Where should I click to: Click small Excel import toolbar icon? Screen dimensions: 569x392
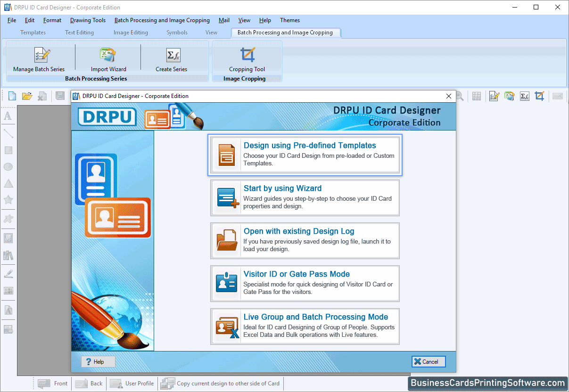point(509,96)
